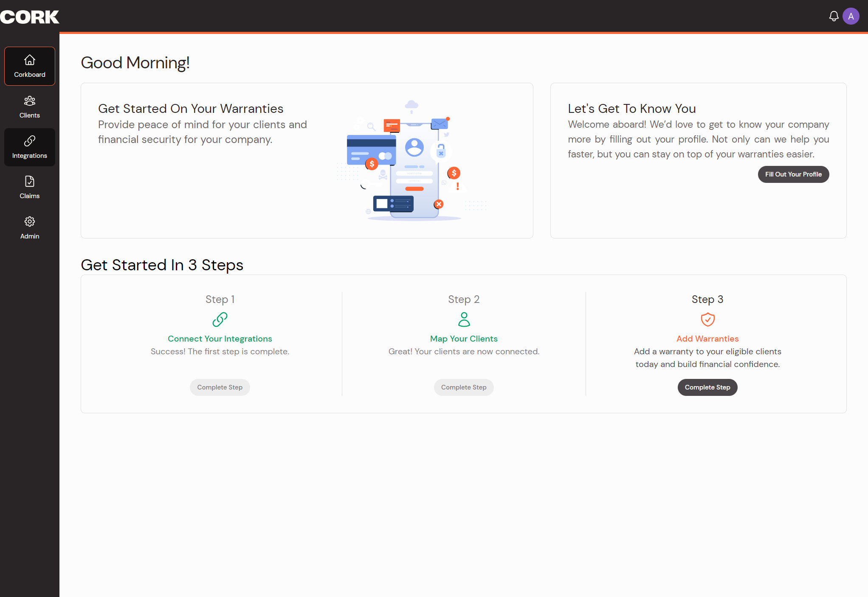Image resolution: width=868 pixels, height=597 pixels.
Task: Click Complete Step under Step 2
Action: pyautogui.click(x=464, y=387)
